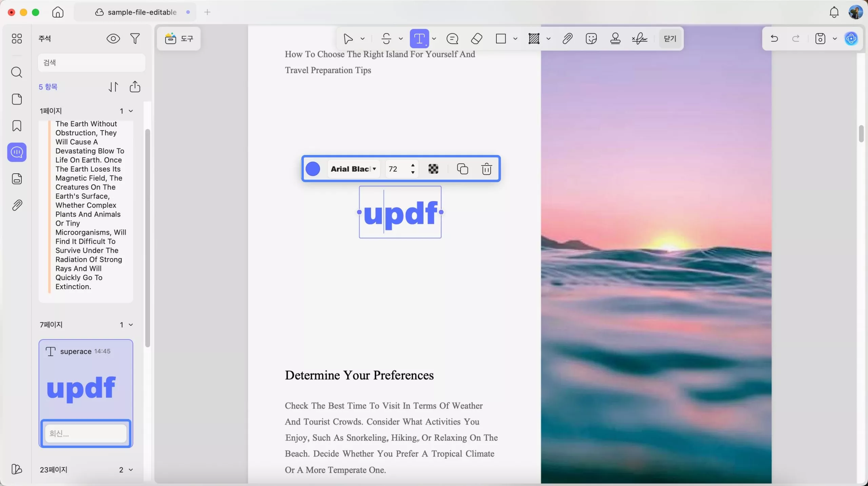The image size is (868, 486).
Task: Open the attachments panel in sidebar
Action: tap(17, 205)
